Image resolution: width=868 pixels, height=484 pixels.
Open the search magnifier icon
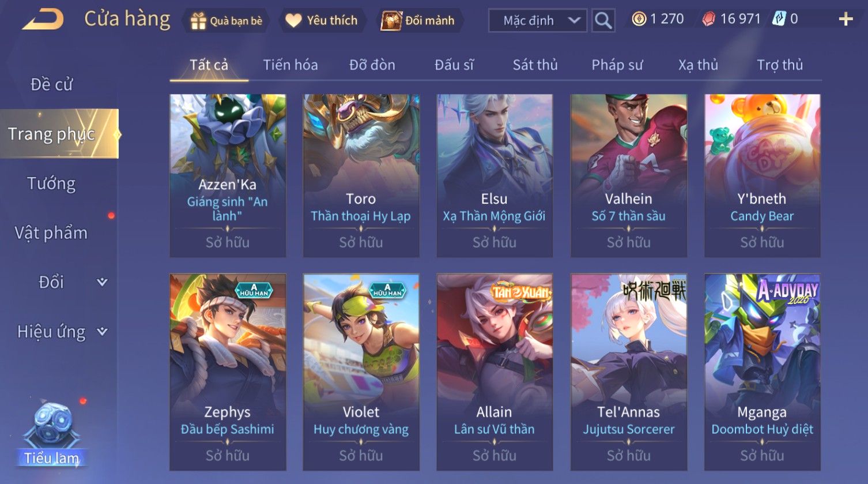point(603,21)
